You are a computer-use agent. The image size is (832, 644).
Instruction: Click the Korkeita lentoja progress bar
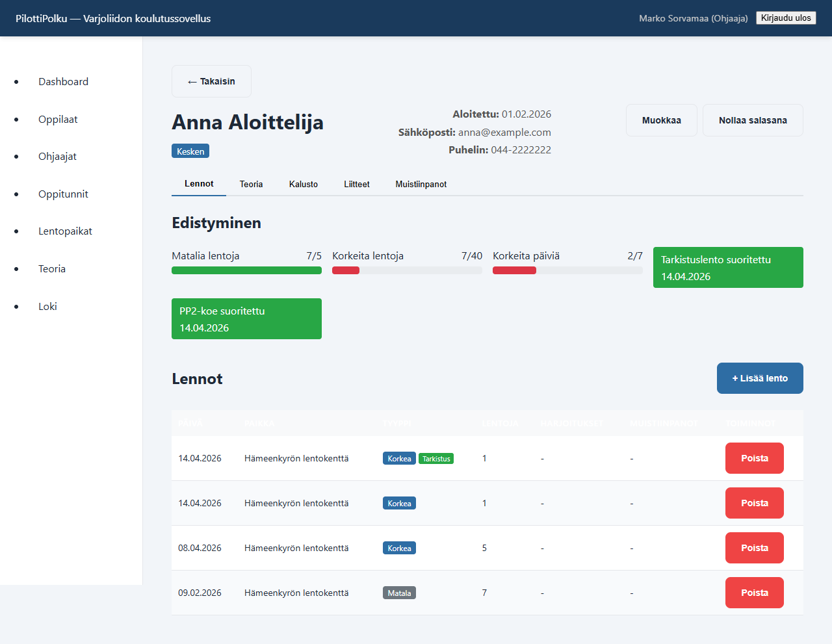click(x=407, y=270)
